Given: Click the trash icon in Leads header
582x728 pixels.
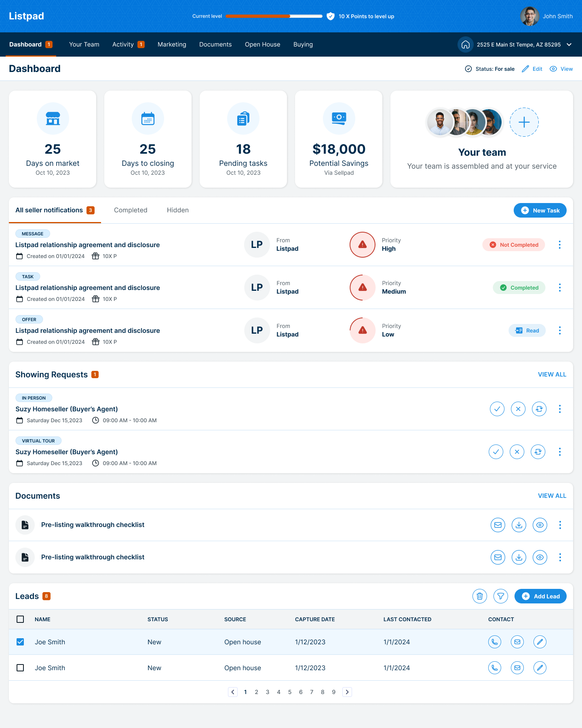Looking at the screenshot, I should [x=480, y=596].
